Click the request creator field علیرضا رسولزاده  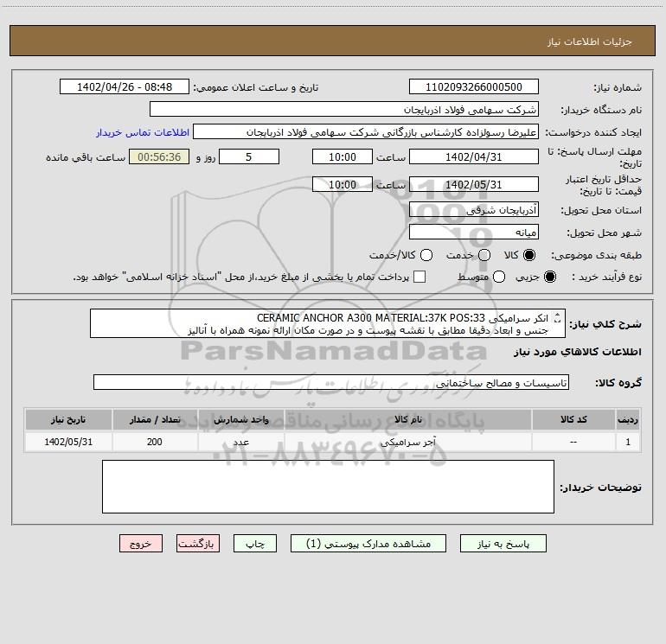pyautogui.click(x=366, y=132)
